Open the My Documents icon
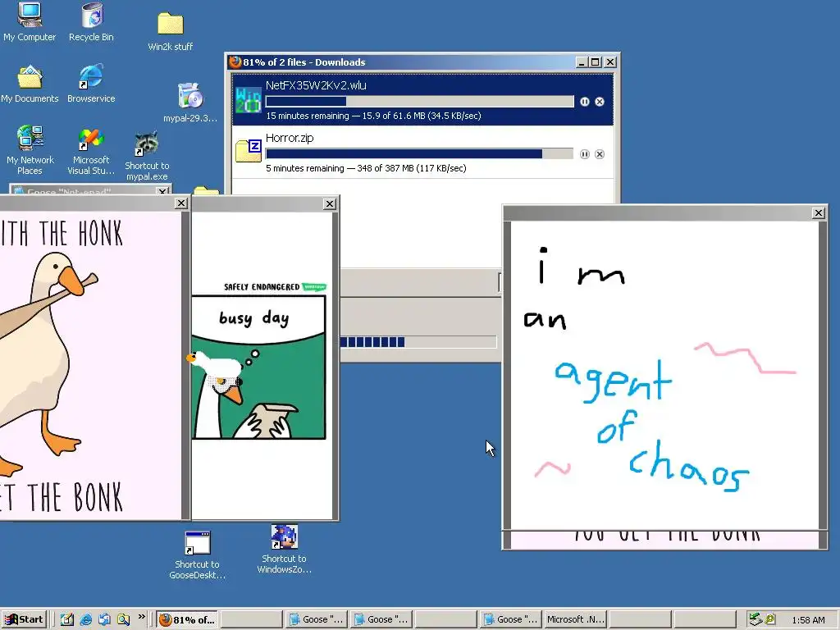The image size is (840, 630). pos(30,84)
